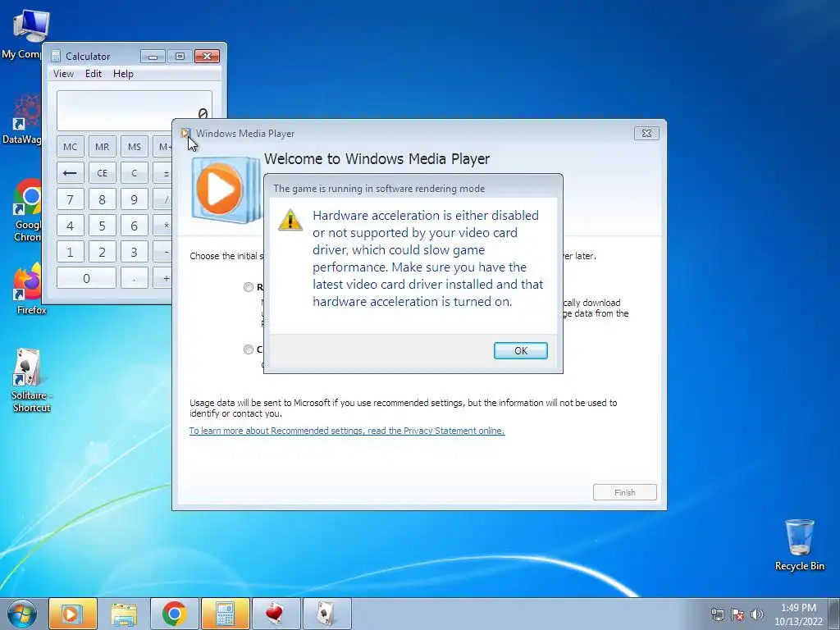Click the Calculator title bar icon
Viewport: 840px width, 630px height.
click(x=56, y=56)
